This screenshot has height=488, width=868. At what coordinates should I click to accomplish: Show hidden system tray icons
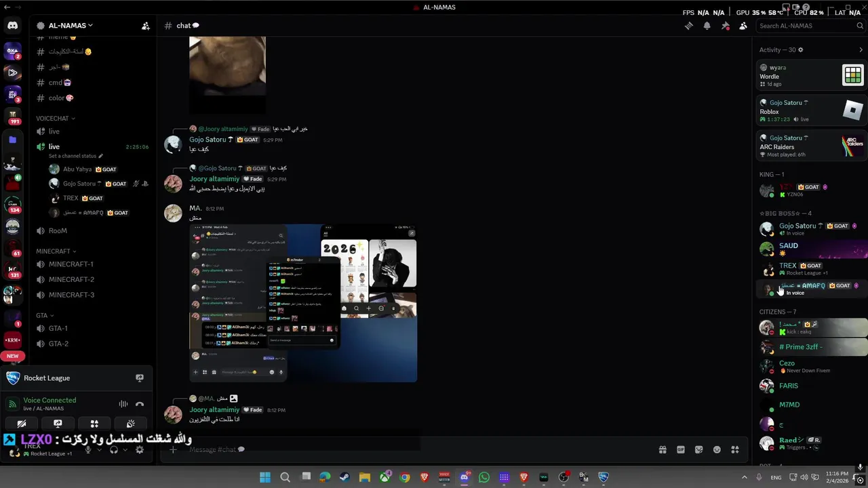(x=744, y=477)
